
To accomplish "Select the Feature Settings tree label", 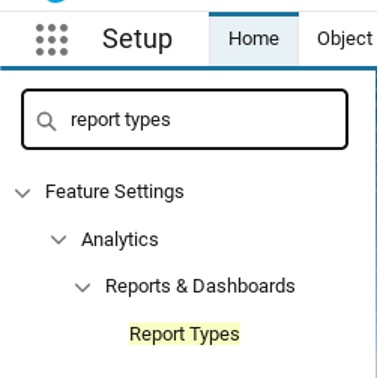I will click(114, 192).
